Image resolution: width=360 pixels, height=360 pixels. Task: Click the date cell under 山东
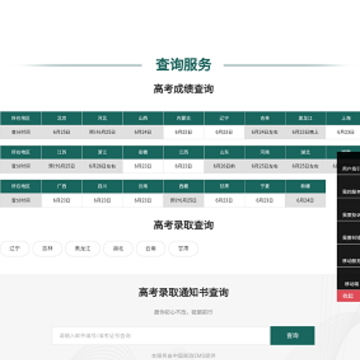tap(224, 166)
